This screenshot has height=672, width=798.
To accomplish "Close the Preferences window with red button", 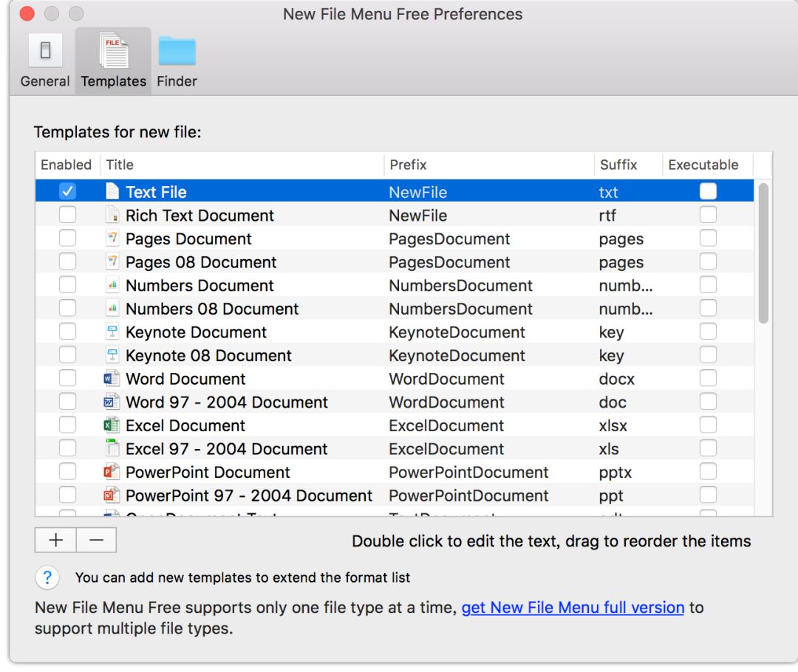I will pyautogui.click(x=27, y=14).
